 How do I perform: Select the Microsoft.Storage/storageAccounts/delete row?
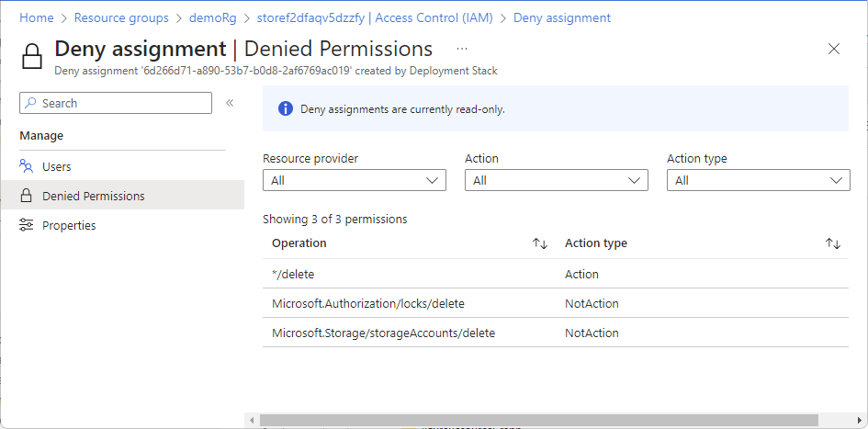pyautogui.click(x=383, y=333)
